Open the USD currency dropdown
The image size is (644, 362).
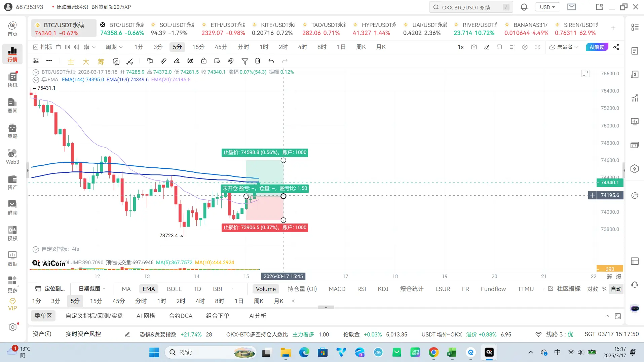547,7
